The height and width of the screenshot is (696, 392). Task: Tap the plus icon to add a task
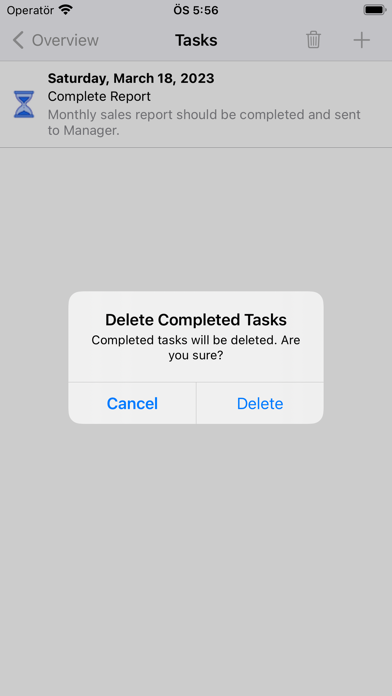pos(361,40)
